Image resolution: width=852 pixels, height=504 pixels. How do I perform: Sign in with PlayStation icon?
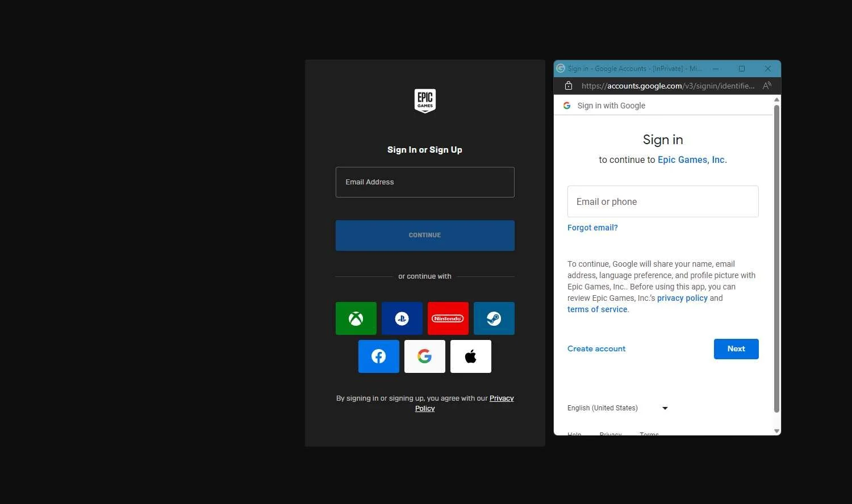pos(402,318)
